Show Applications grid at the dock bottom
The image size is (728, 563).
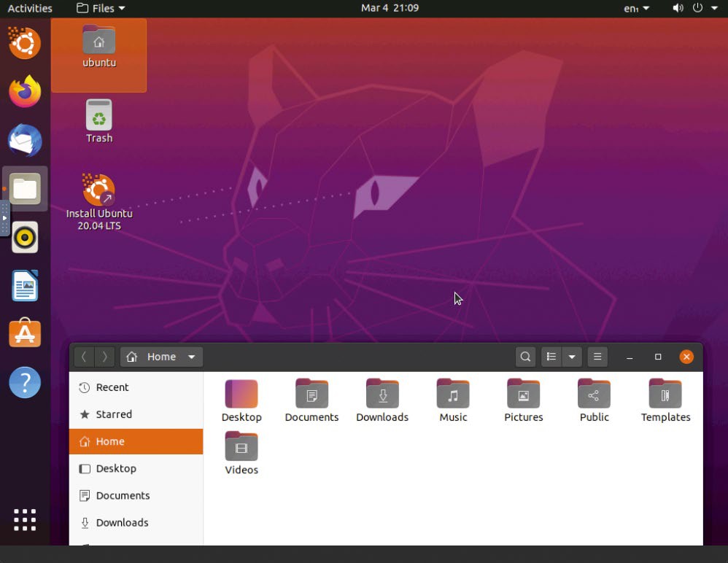click(25, 519)
